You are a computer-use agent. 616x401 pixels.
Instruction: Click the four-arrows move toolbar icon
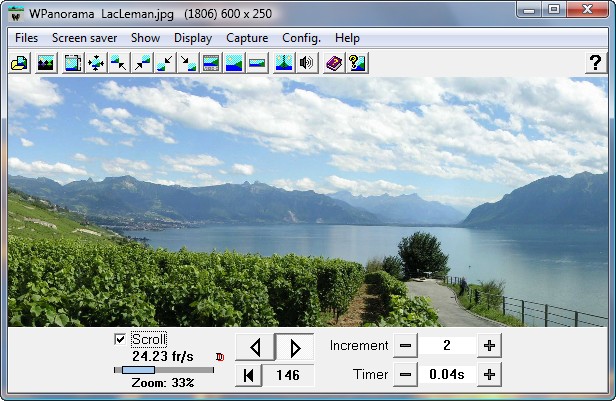pyautogui.click(x=96, y=63)
